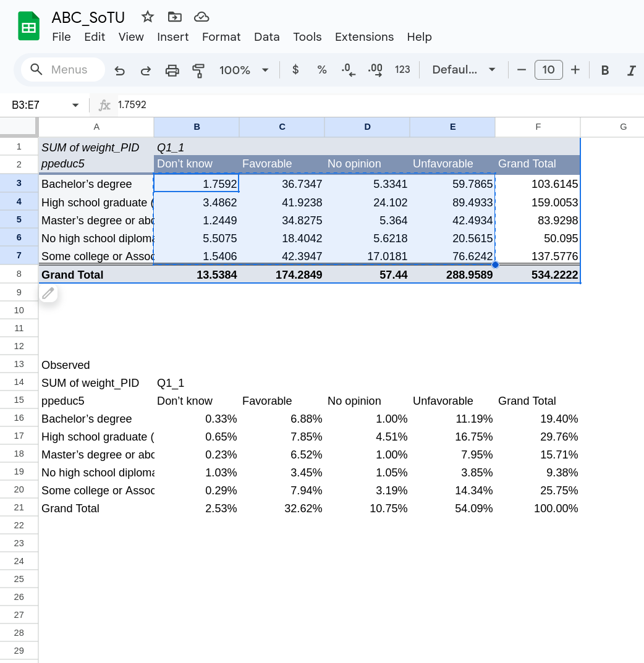Open the Extensions menu
Image resolution: width=644 pixels, height=663 pixels.
[364, 37]
